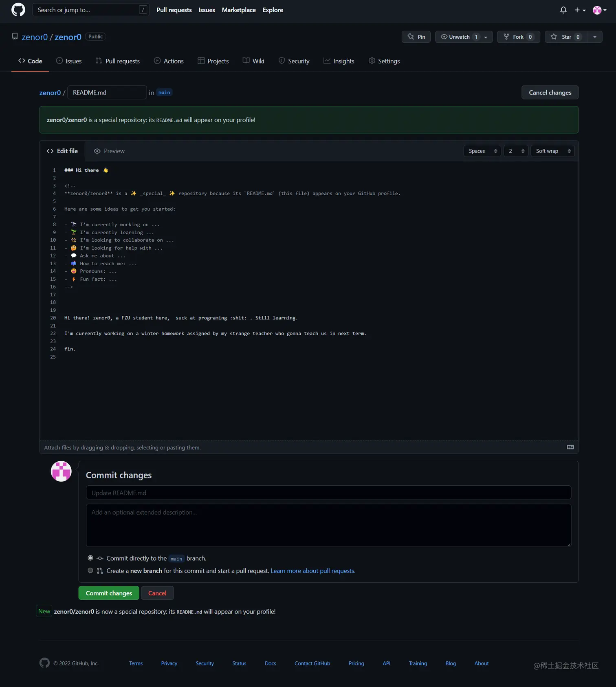
Task: Expand the Unwatch options dropdown arrow
Action: [486, 37]
